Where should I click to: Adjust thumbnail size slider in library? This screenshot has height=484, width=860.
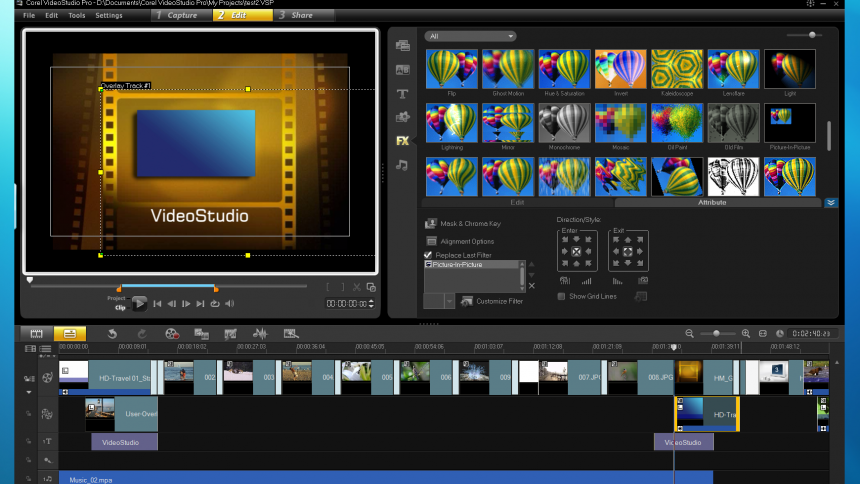812,35
